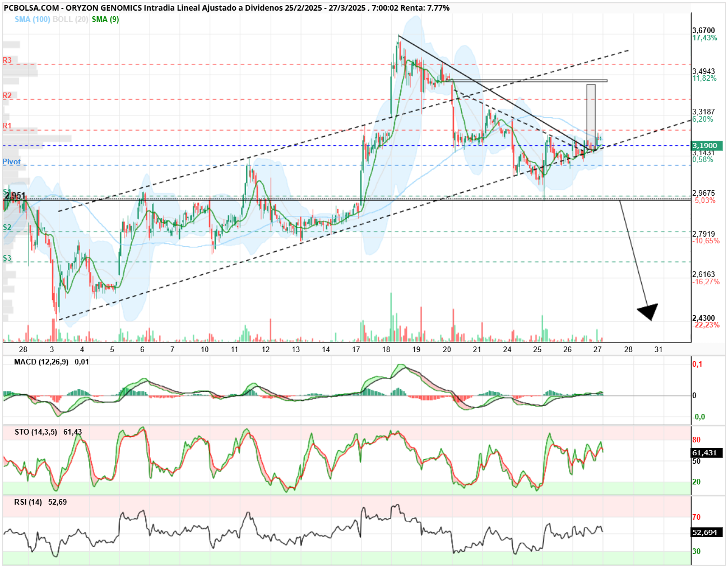The width and height of the screenshot is (728, 568).
Task: Click date axis label 10
Action: click(x=205, y=349)
